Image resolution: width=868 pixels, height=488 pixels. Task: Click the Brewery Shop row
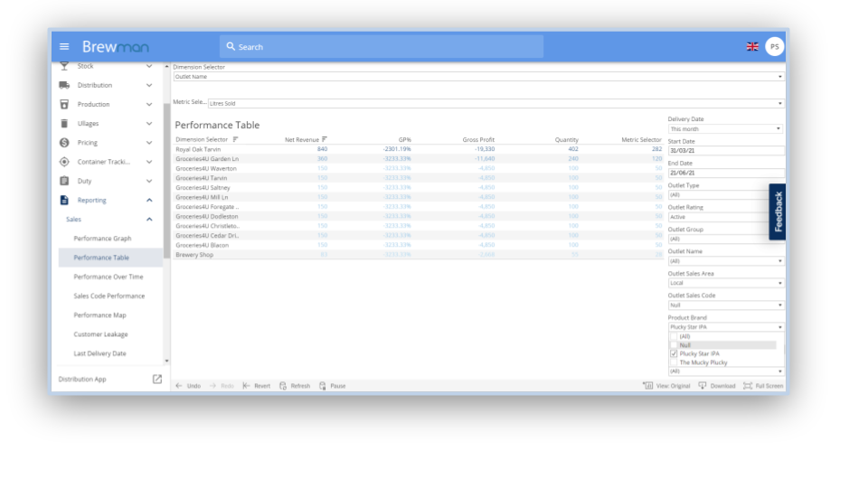click(x=419, y=255)
